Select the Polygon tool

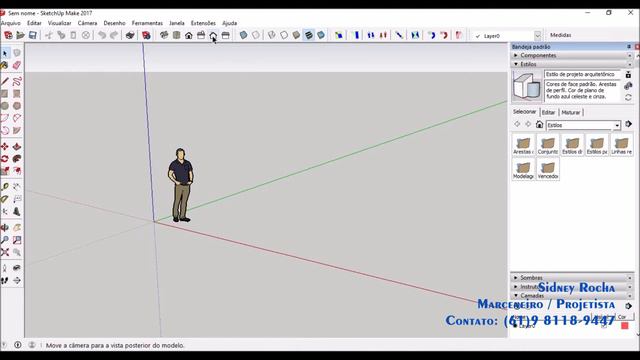click(17, 106)
